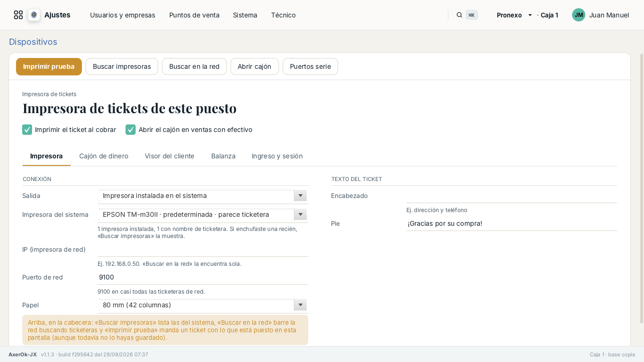Screen dimensions: 644x362
Task: Click 'Caja 1 · base copia' status text
Action: coord(612,354)
